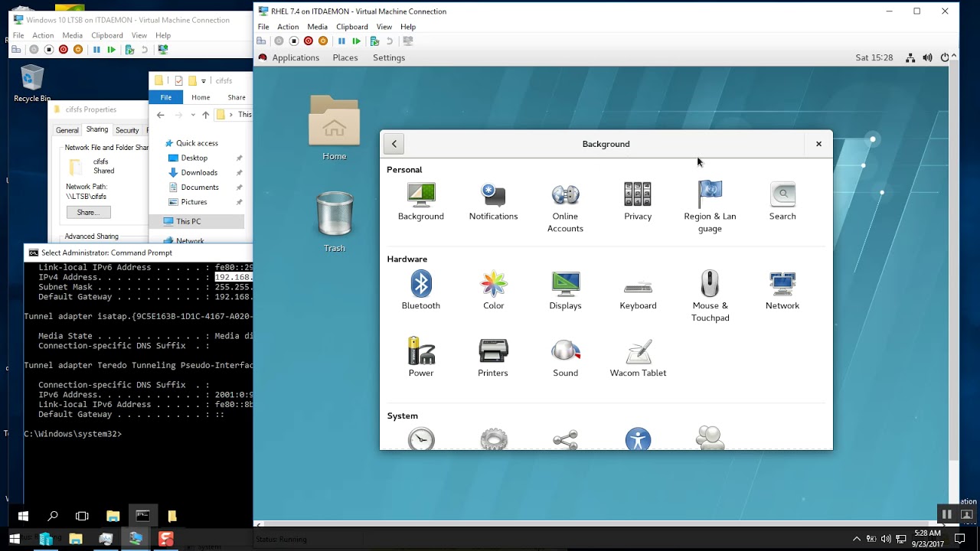Click red Shut Down button in RHEL VM toolbar

pos(309,41)
